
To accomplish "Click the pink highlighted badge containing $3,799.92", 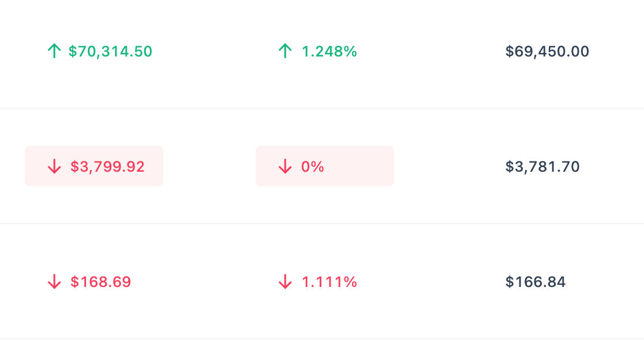I will coord(94,166).
